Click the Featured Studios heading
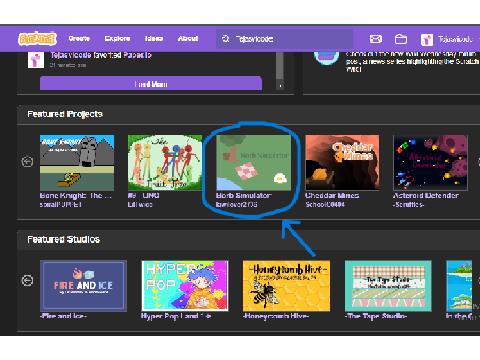This screenshot has height=360, width=480. point(64,240)
